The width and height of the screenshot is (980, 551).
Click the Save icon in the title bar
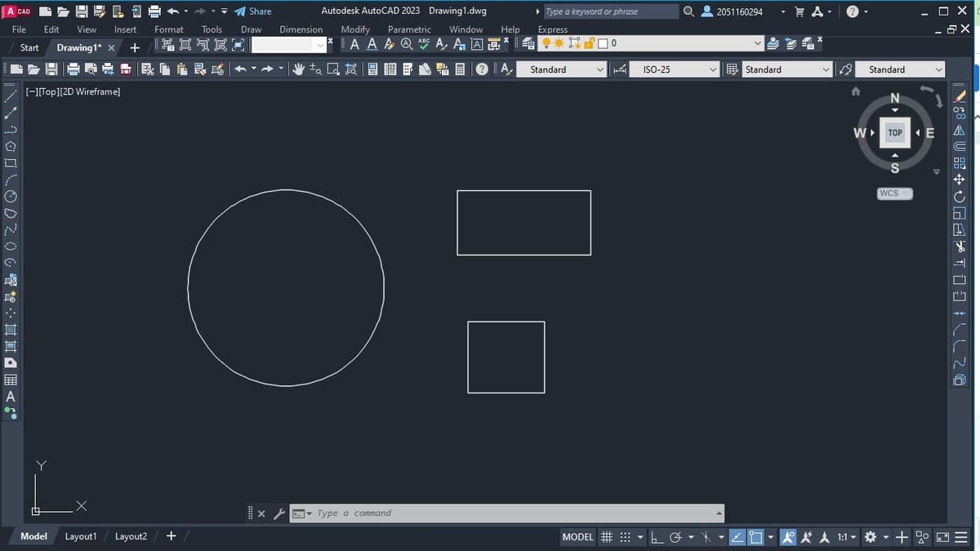pos(82,11)
